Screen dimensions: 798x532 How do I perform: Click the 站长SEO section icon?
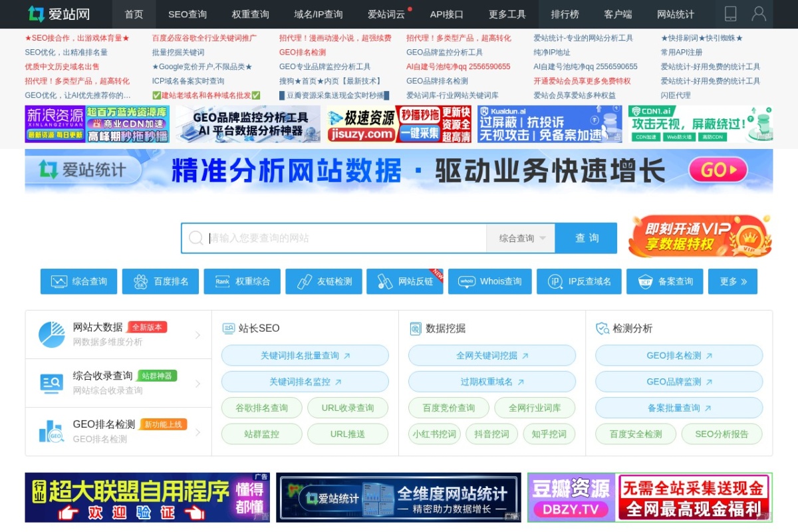tap(228, 329)
